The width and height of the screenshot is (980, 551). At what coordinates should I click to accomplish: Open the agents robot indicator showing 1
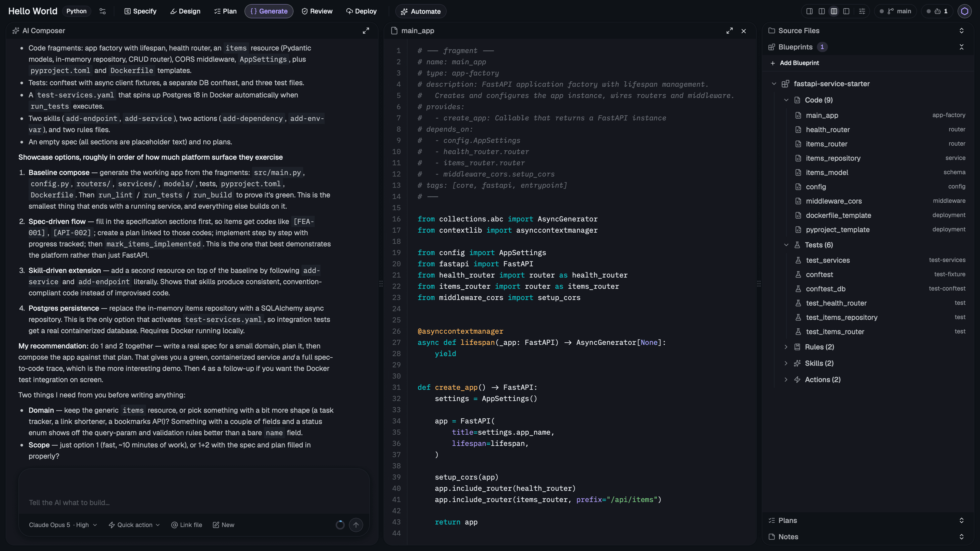click(x=937, y=11)
